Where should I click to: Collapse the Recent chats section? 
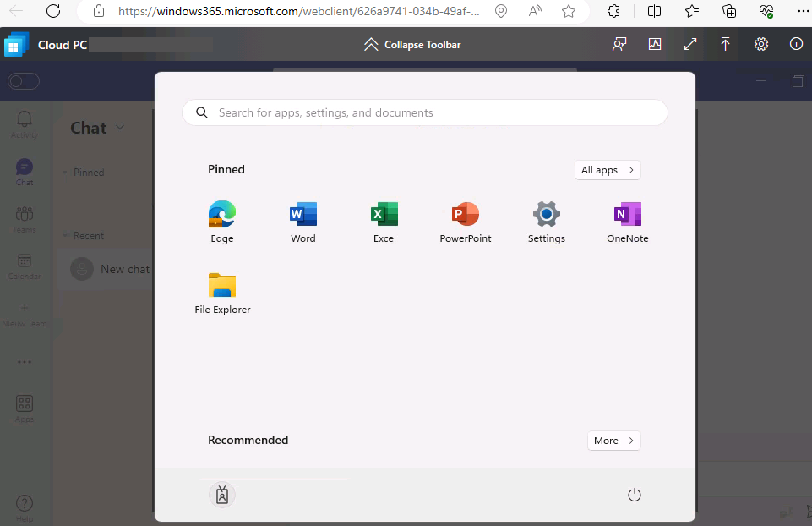pyautogui.click(x=65, y=235)
